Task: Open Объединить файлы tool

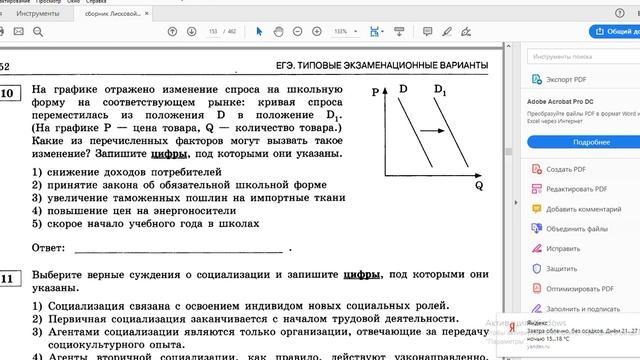Action: click(x=570, y=229)
